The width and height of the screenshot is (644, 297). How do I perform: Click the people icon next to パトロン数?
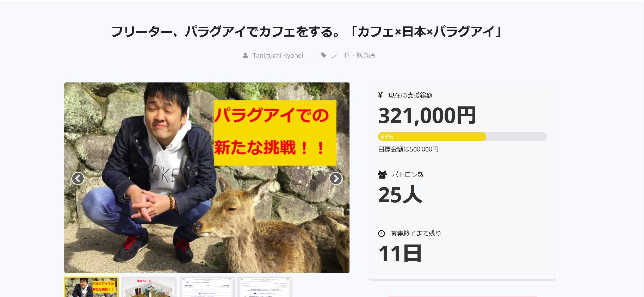[382, 174]
